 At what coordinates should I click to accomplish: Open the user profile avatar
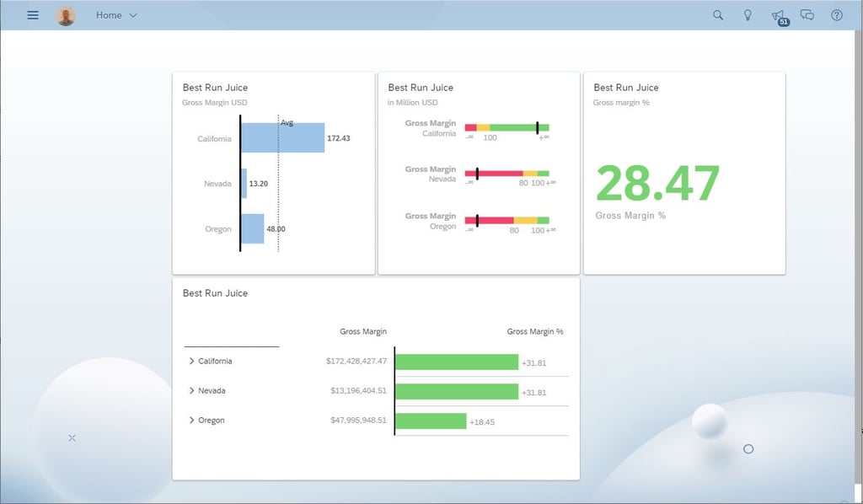(65, 14)
